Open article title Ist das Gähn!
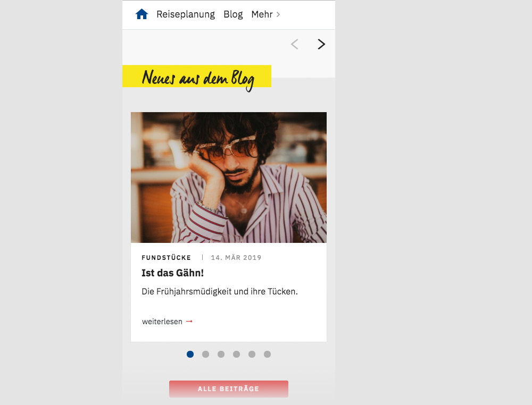 tap(173, 273)
